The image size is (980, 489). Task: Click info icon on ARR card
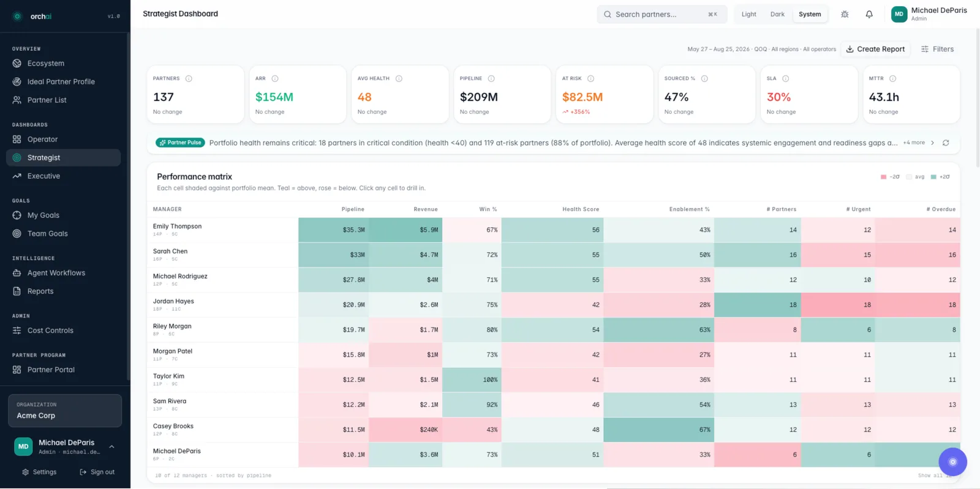click(275, 78)
